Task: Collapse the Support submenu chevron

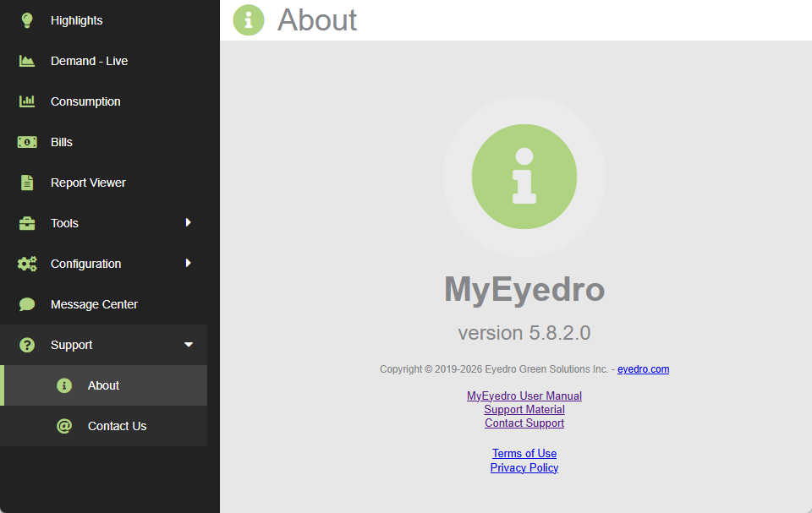Action: pyautogui.click(x=189, y=345)
